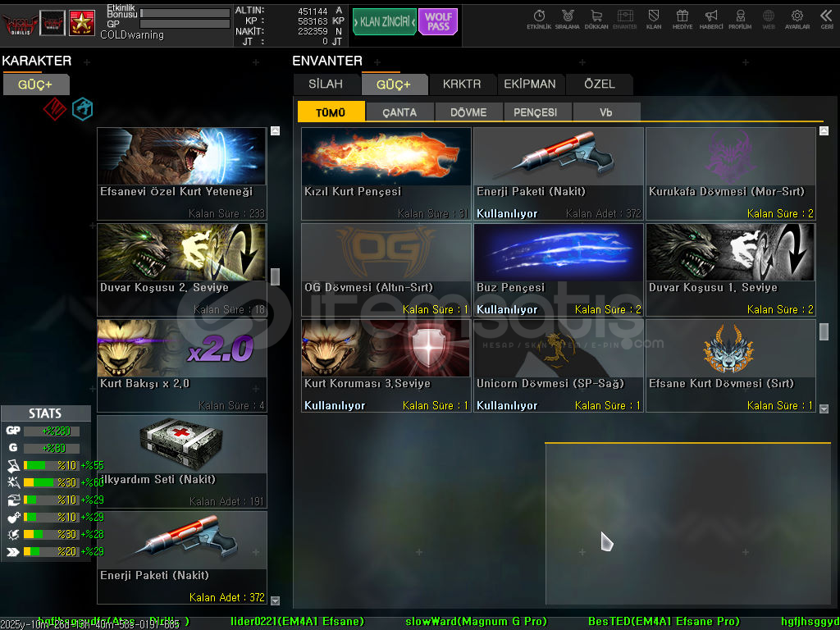The width and height of the screenshot is (840, 630).
Task: Open the Ayarlar gear icon
Action: [x=797, y=20]
